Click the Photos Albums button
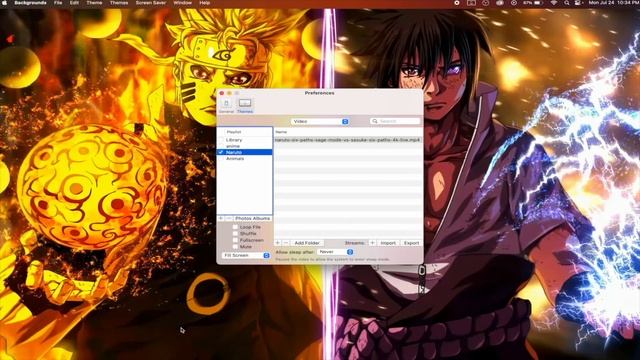This screenshot has width=640, height=360. (x=252, y=218)
